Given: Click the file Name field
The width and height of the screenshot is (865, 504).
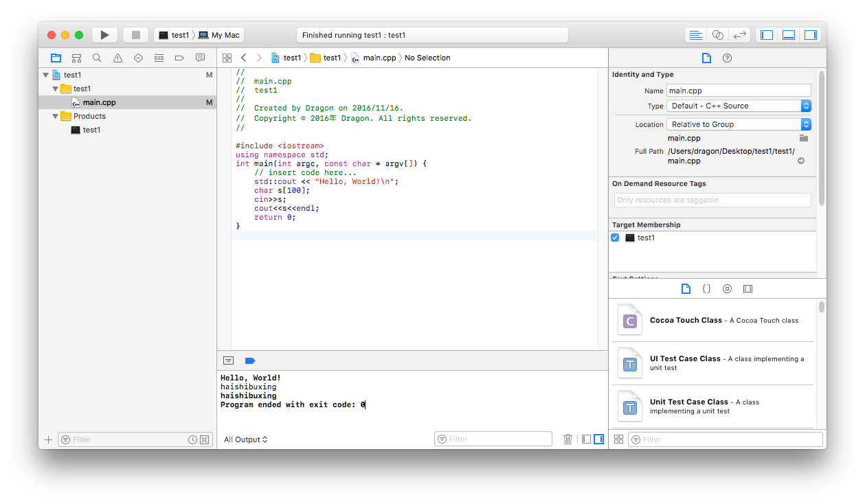Looking at the screenshot, I should (739, 91).
